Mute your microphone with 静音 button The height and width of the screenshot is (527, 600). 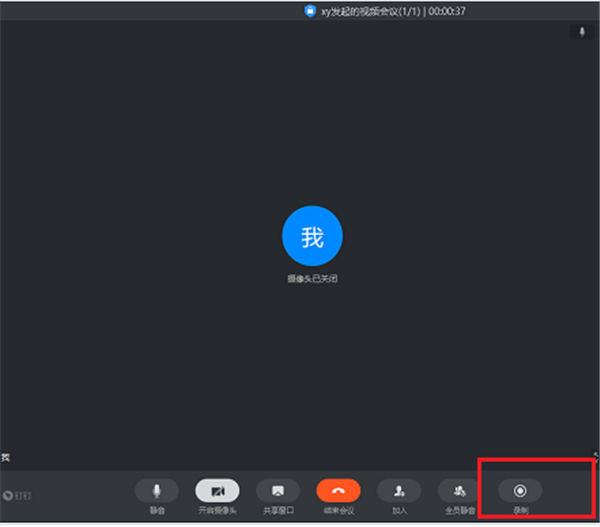click(x=157, y=491)
